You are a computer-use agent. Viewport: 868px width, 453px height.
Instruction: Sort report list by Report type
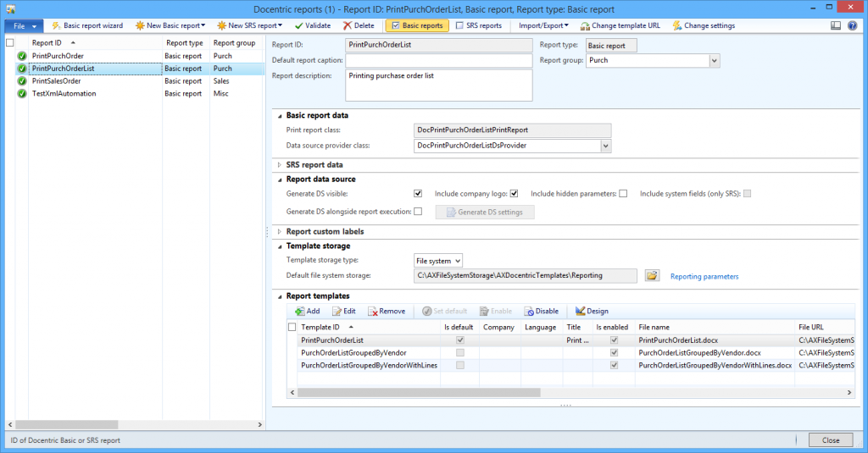click(186, 42)
